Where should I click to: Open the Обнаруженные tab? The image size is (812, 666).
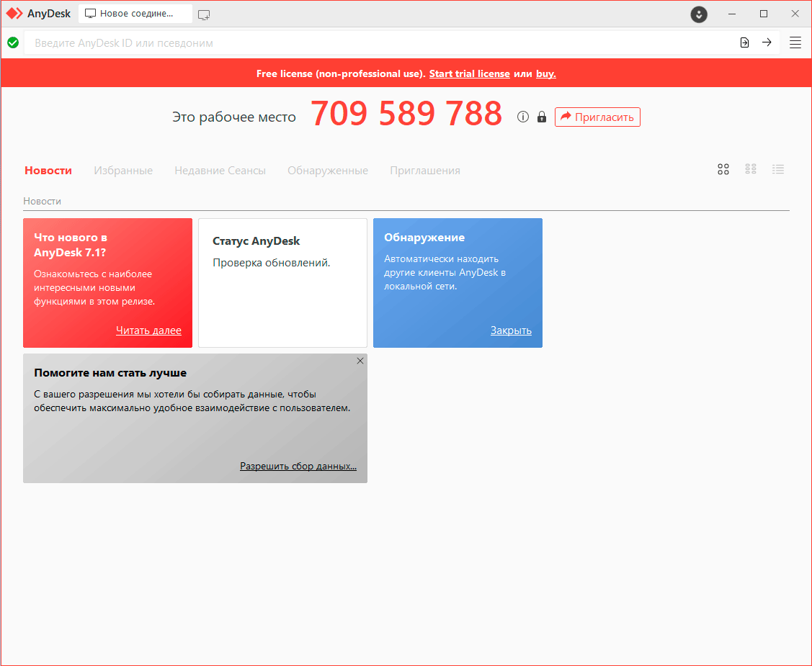pyautogui.click(x=328, y=170)
